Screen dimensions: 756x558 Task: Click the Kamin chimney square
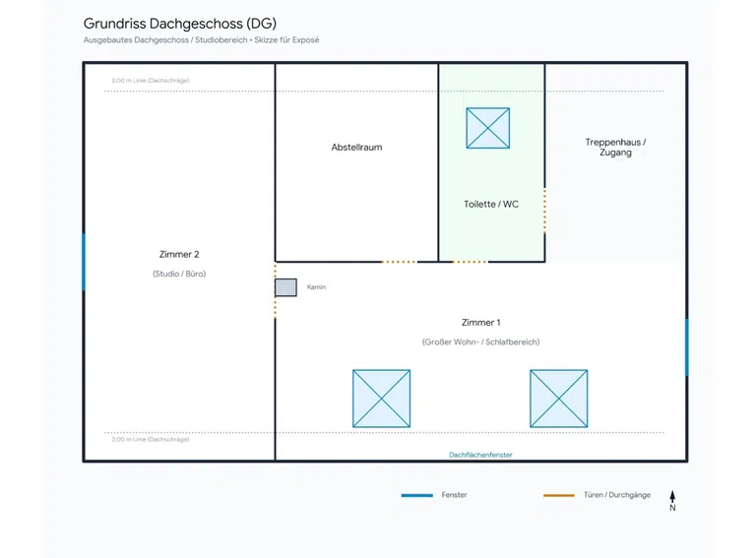coord(285,287)
